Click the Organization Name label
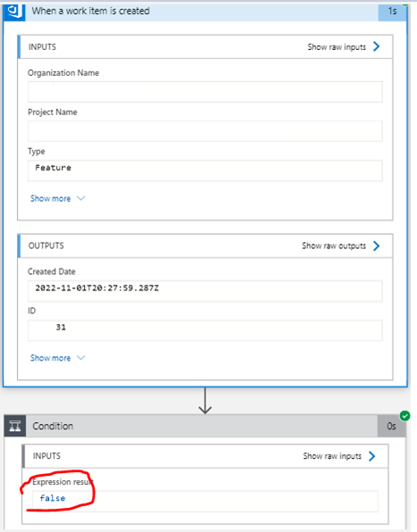 pyautogui.click(x=63, y=73)
